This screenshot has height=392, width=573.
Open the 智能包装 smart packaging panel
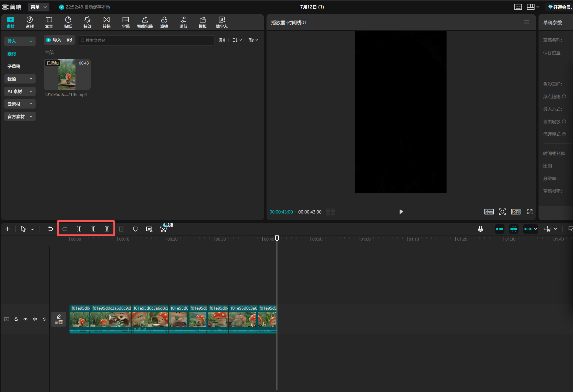pyautogui.click(x=145, y=22)
